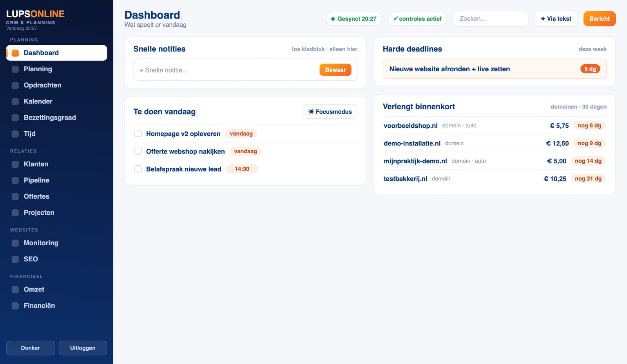Check off Offerte webshop nakijken task

(x=138, y=151)
